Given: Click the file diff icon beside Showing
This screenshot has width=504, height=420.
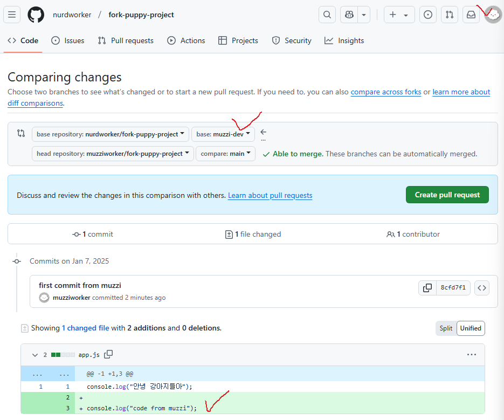Looking at the screenshot, I should [25, 328].
